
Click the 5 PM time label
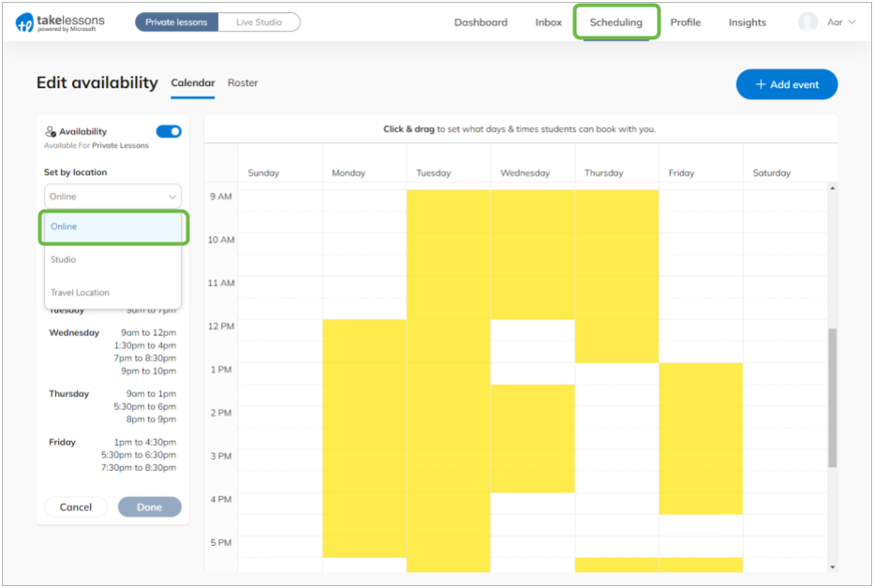(221, 543)
